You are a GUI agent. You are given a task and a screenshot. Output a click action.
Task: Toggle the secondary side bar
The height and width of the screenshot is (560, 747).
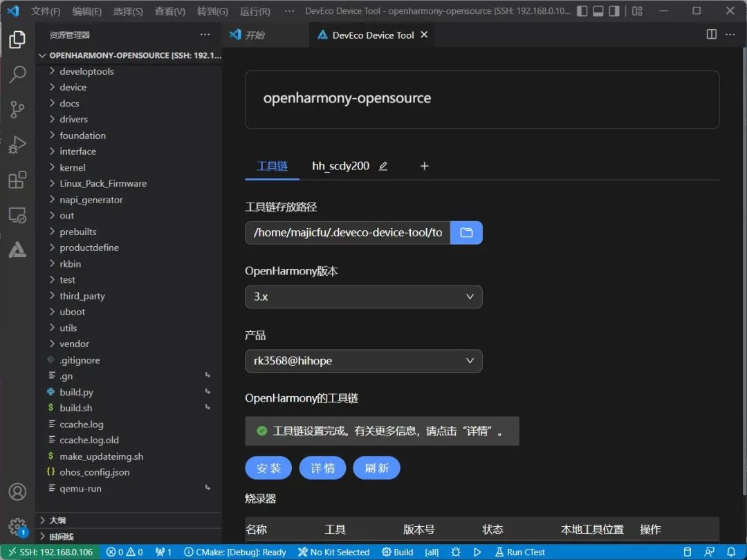pyautogui.click(x=615, y=10)
